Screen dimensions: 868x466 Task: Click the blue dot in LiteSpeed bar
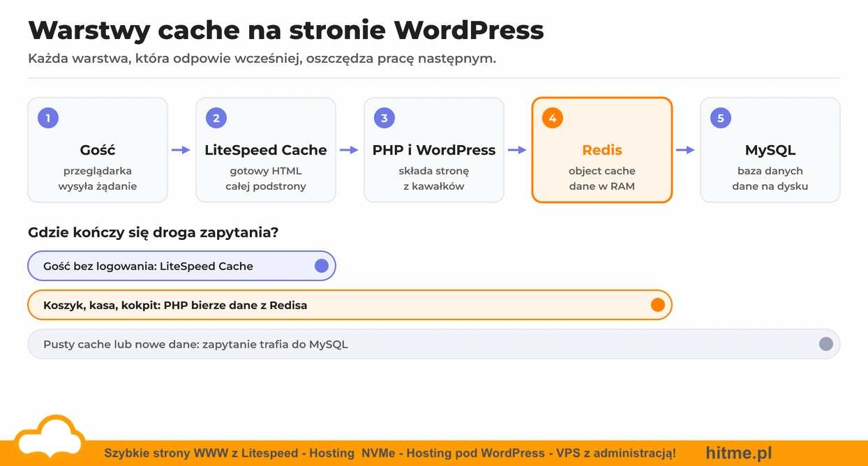(322, 266)
